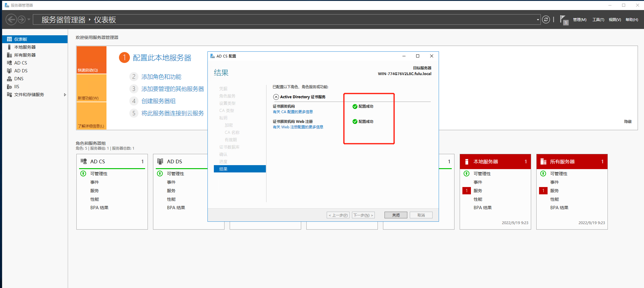Open BPA 结果 in the AD DS tile
The image size is (644, 288).
[176, 208]
